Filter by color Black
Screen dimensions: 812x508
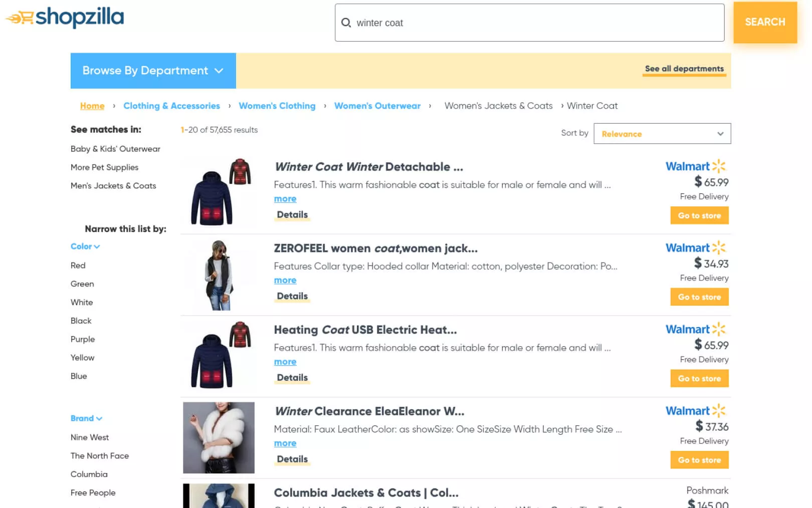point(81,321)
